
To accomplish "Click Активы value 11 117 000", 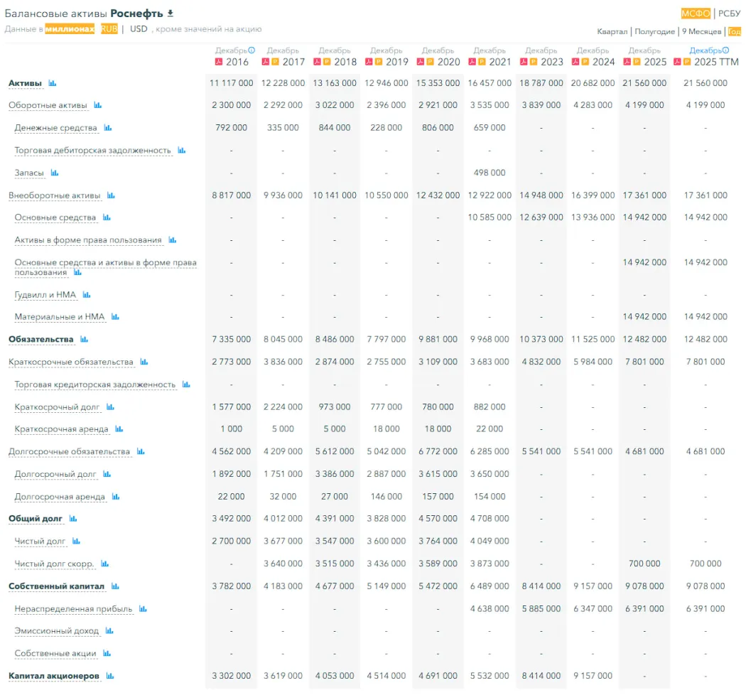I will [x=231, y=83].
